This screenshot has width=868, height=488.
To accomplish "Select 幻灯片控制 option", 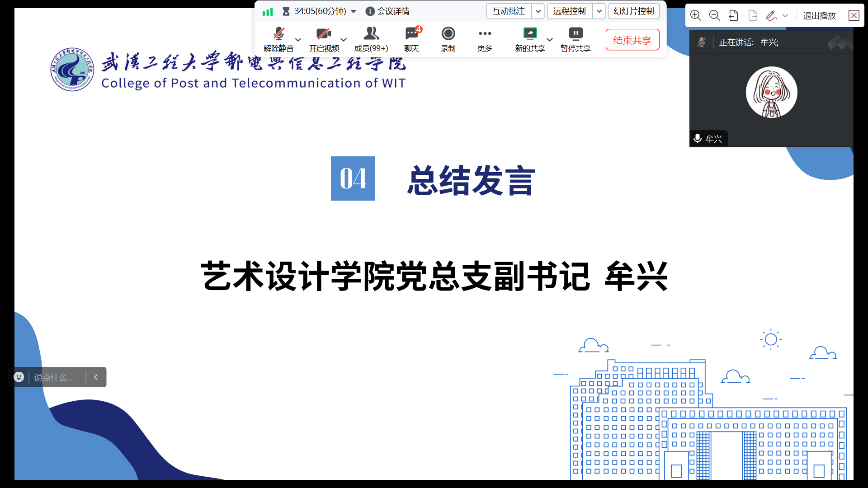I will tap(634, 11).
